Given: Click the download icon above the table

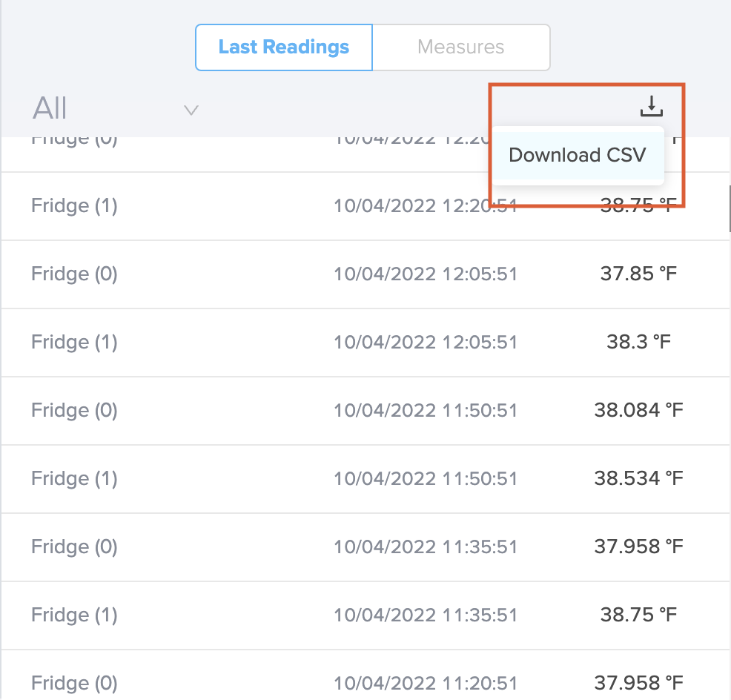Looking at the screenshot, I should tap(651, 107).
